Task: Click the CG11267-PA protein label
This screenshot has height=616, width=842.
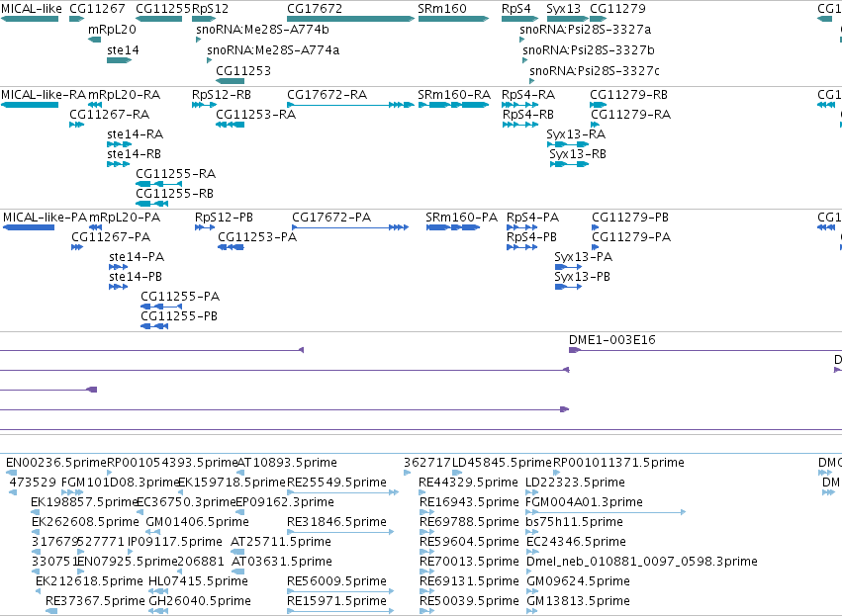Action: 111,237
